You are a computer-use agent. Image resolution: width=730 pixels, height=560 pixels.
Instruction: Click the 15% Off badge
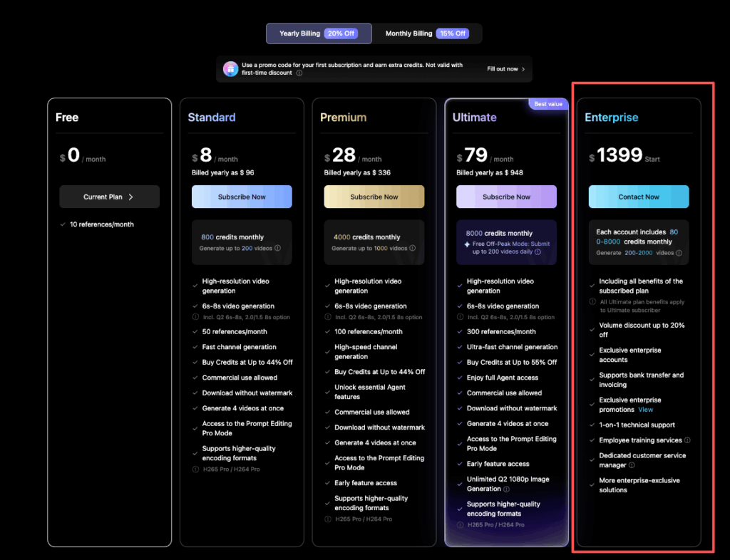tap(453, 33)
